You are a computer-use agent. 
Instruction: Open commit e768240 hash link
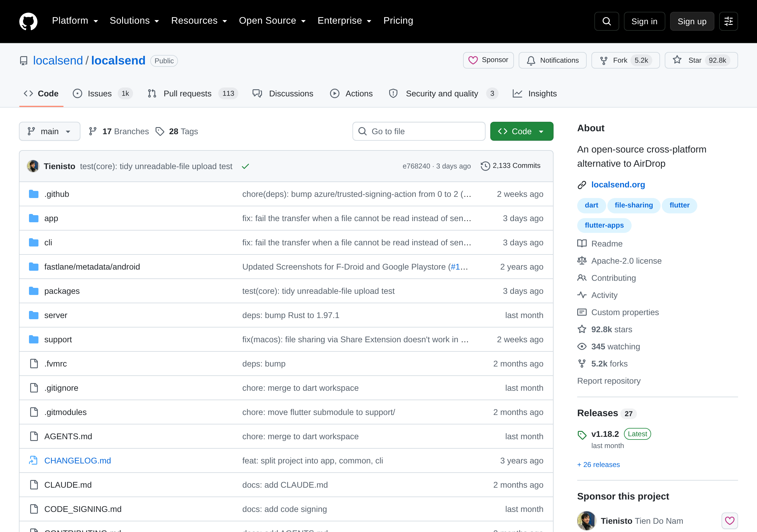coord(416,166)
